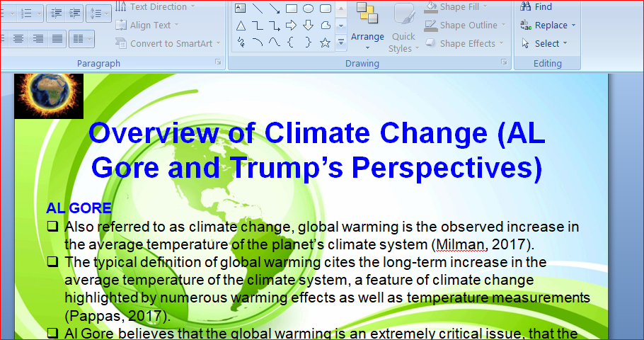The width and height of the screenshot is (644, 340).
Task: Click the burning Earth image on slide
Action: tap(49, 96)
